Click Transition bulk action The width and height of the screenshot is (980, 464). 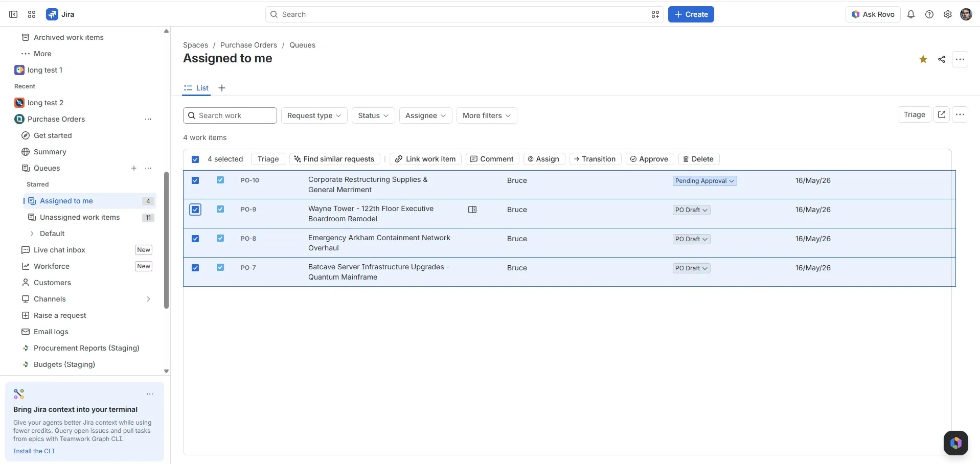595,159
